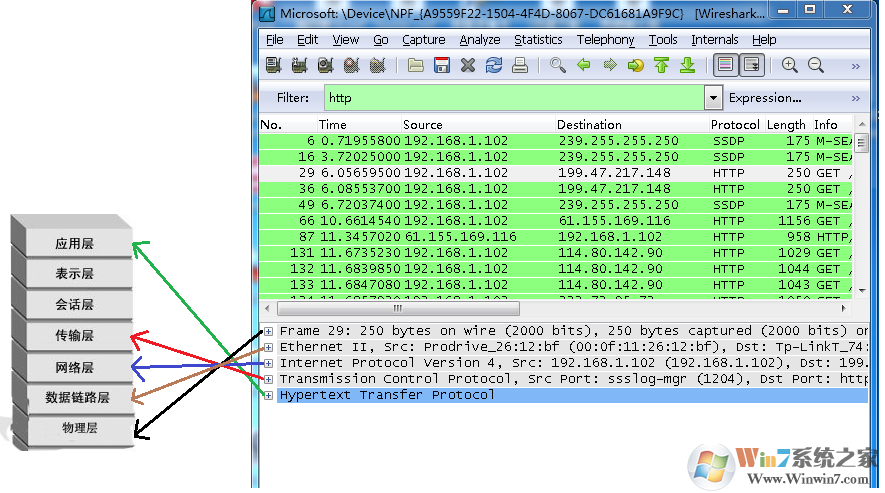Open the Expression... filter builder

point(765,98)
